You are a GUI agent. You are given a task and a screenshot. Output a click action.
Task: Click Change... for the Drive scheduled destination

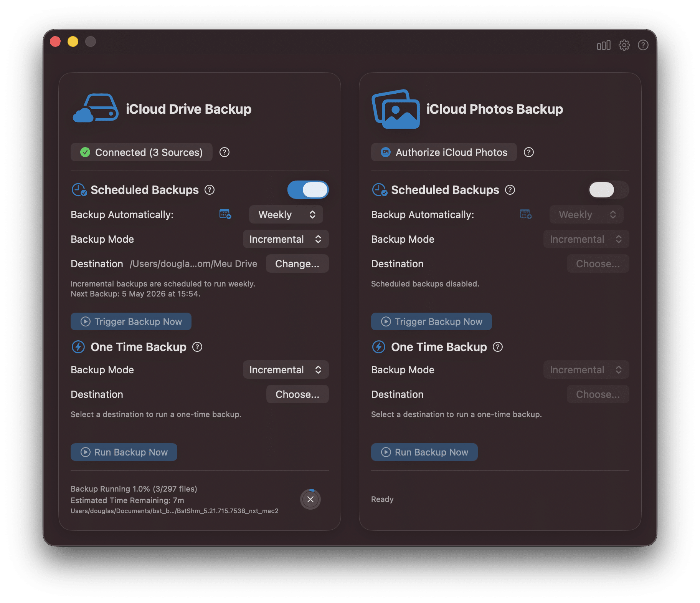click(297, 263)
